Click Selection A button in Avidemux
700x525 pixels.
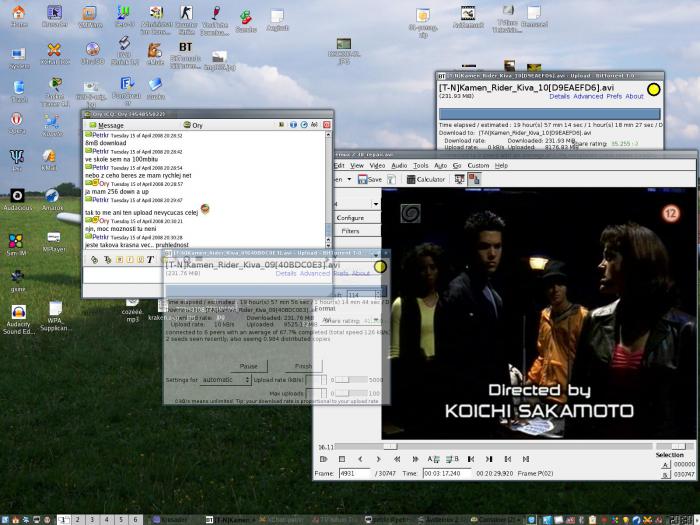[x=665, y=465]
